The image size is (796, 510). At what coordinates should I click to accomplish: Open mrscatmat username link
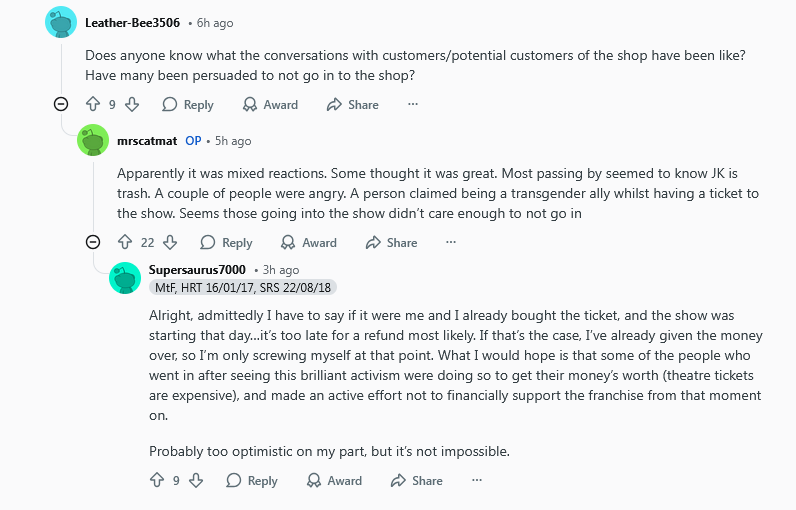click(147, 141)
